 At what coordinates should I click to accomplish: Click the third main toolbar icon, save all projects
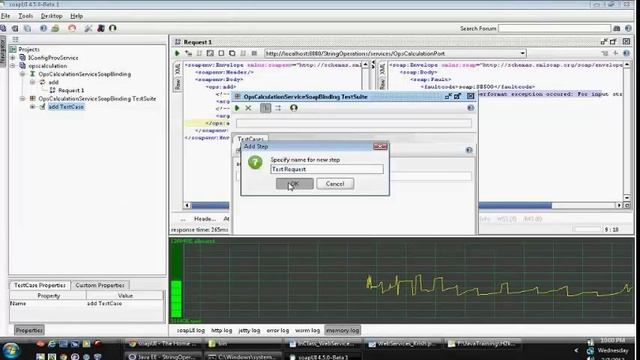pyautogui.click(x=27, y=28)
